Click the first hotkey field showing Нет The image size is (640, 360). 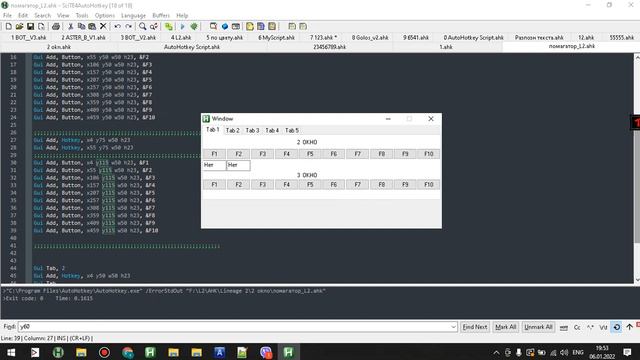click(x=214, y=165)
